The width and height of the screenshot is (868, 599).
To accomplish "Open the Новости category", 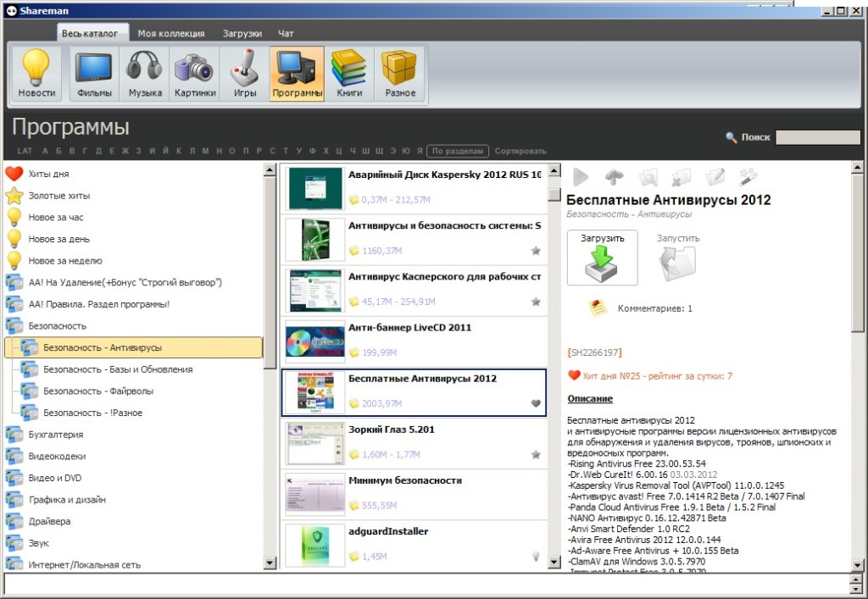I will coord(36,74).
